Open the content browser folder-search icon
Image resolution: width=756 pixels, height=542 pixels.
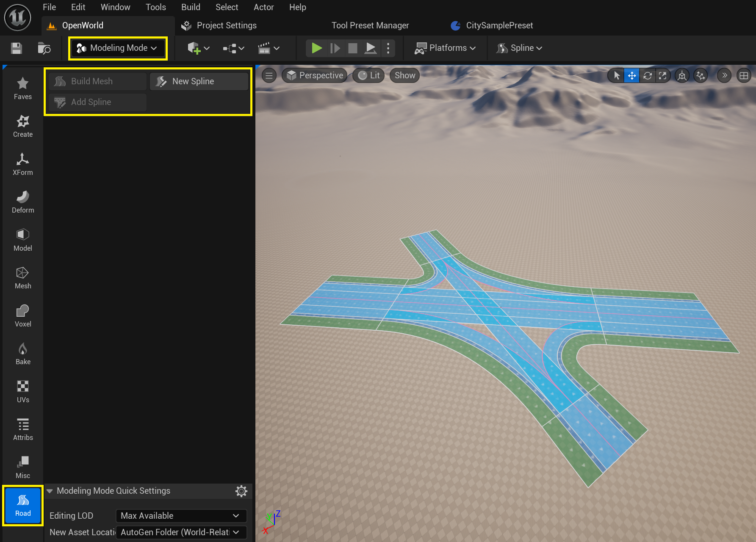click(x=44, y=48)
